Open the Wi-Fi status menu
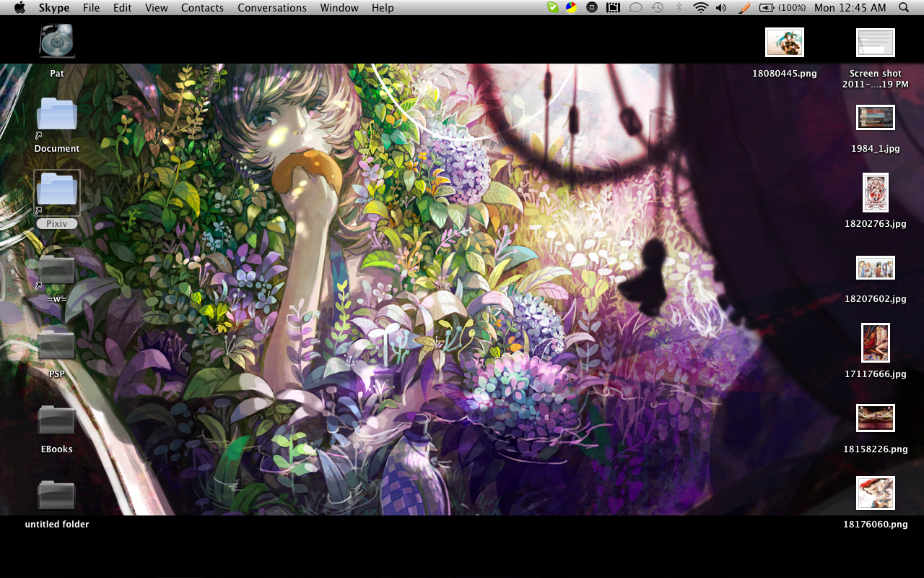The height and width of the screenshot is (578, 924). tap(700, 7)
